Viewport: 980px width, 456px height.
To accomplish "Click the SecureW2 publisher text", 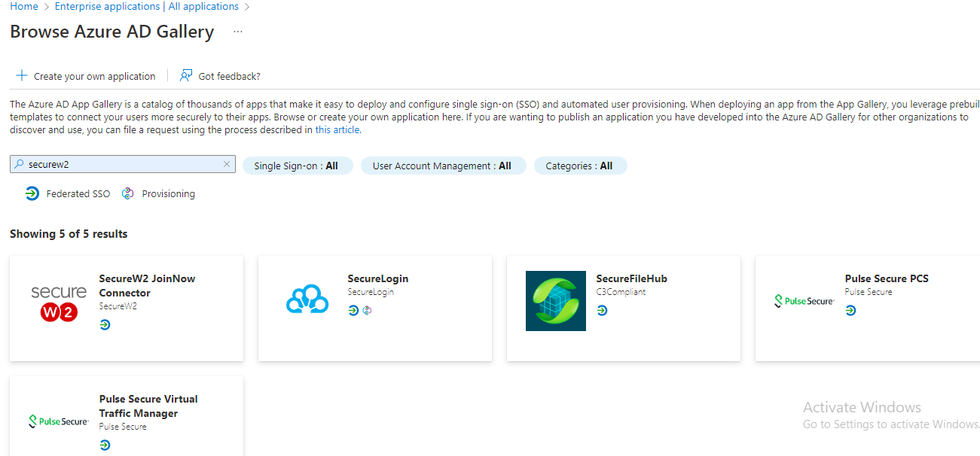I will (118, 306).
